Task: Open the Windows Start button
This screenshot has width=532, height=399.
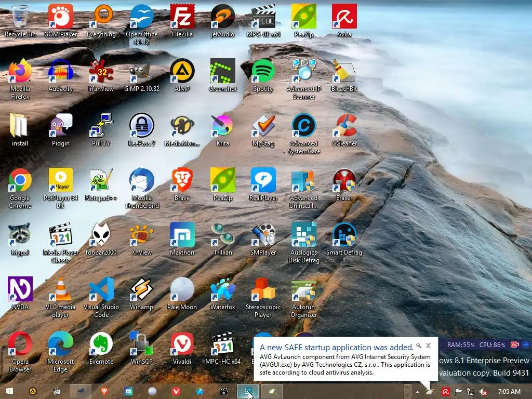Action: point(9,392)
